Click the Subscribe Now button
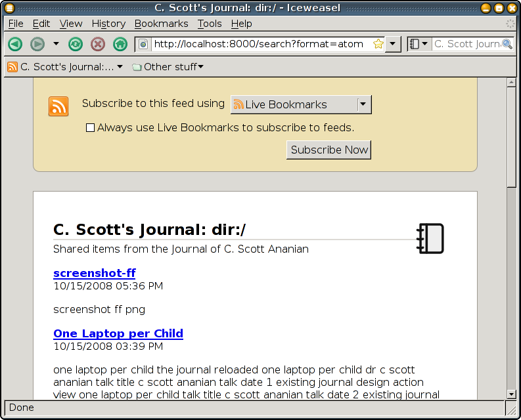Screen dimensions: 521x420 tap(329, 150)
